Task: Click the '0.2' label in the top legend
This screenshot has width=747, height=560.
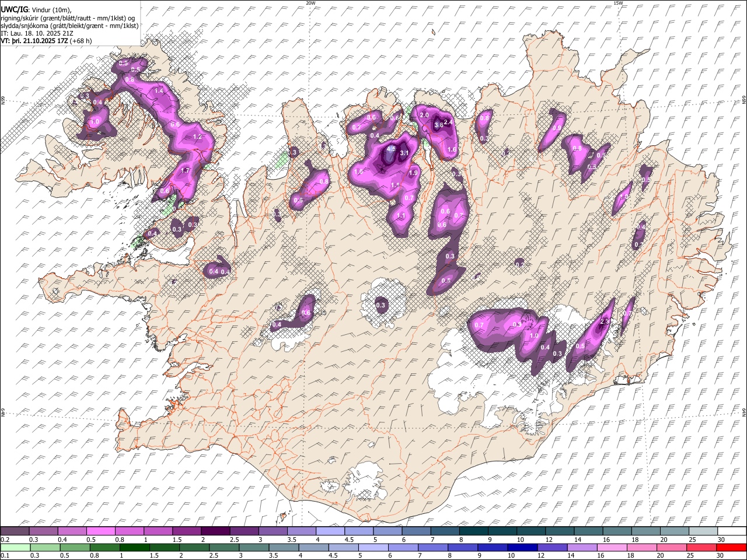Action: coord(4,540)
